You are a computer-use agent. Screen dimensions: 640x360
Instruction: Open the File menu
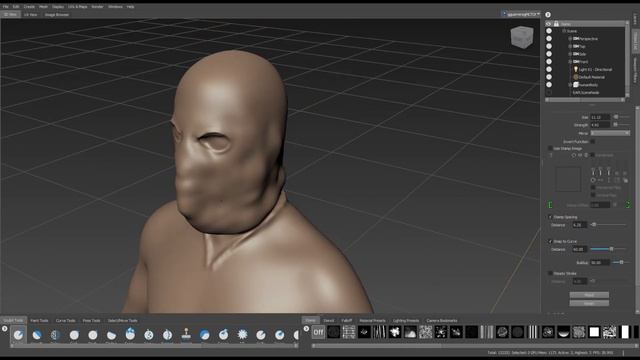[x=6, y=7]
